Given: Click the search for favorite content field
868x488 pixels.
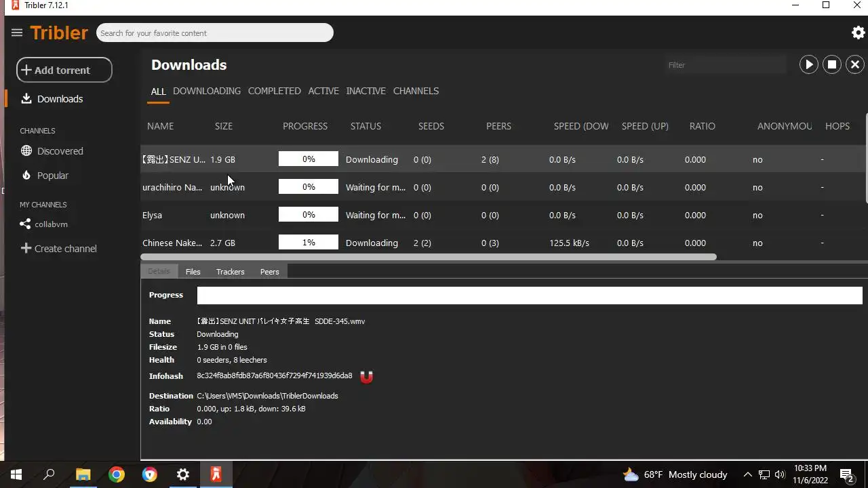Looking at the screenshot, I should pos(215,33).
